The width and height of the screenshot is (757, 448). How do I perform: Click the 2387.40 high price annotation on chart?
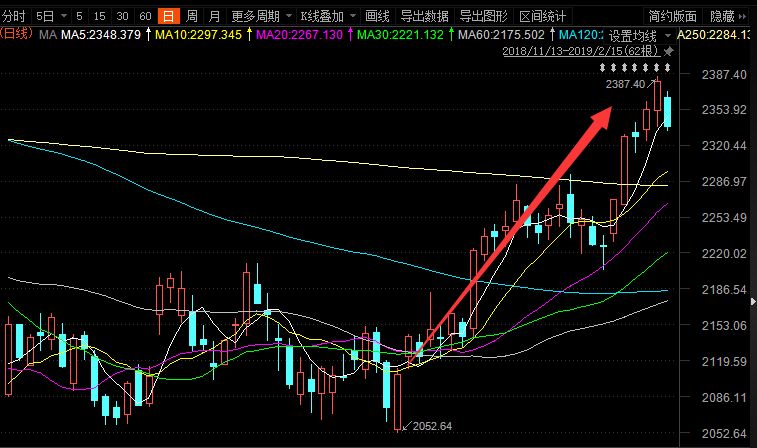click(625, 84)
